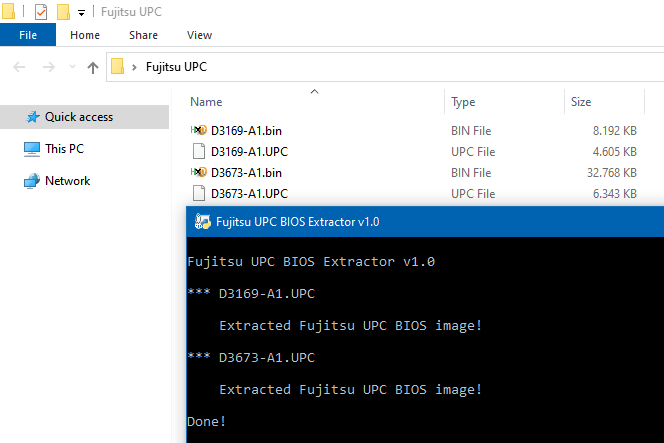Click the Extractor console window's Python icon
Screen dimensions: 664x443
[202, 222]
